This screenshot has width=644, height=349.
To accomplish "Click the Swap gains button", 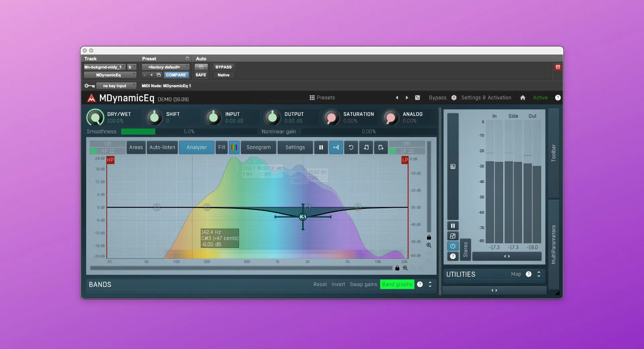I will click(363, 284).
